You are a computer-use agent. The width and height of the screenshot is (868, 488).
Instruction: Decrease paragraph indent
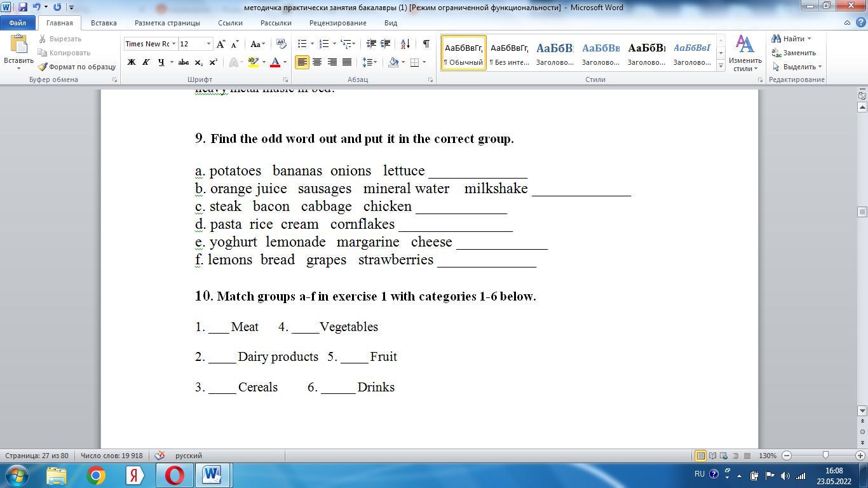pos(371,44)
